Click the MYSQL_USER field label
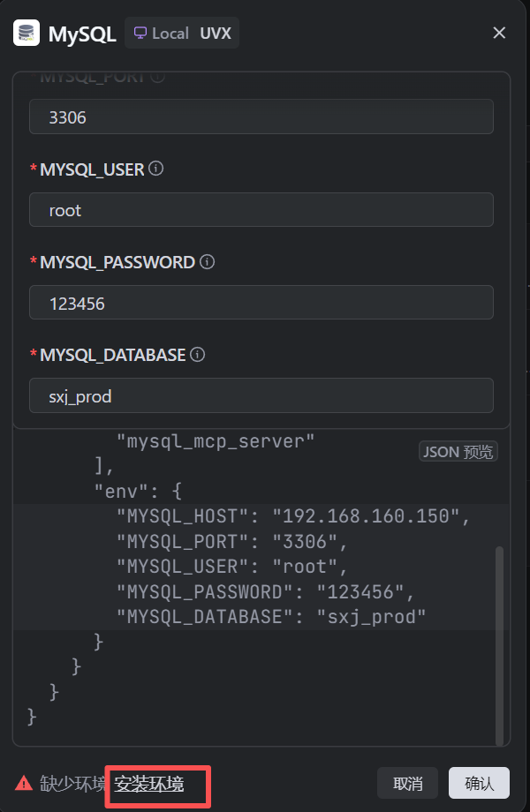 click(92, 169)
